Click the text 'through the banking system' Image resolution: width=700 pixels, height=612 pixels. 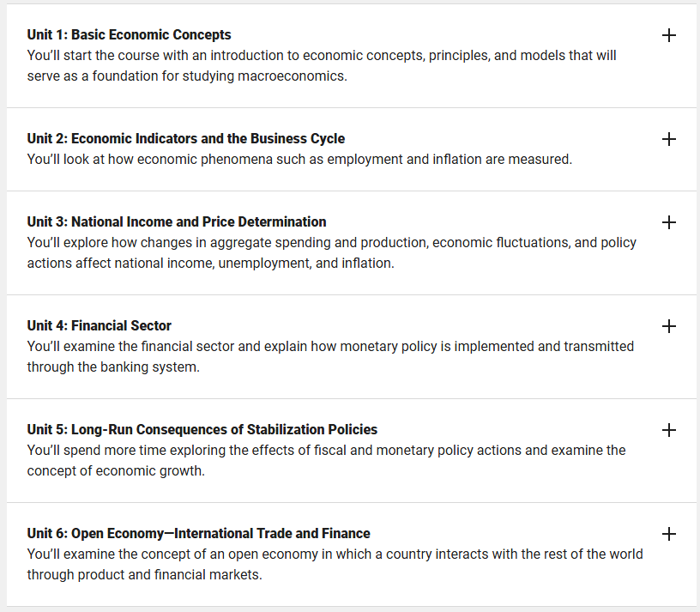point(113,367)
